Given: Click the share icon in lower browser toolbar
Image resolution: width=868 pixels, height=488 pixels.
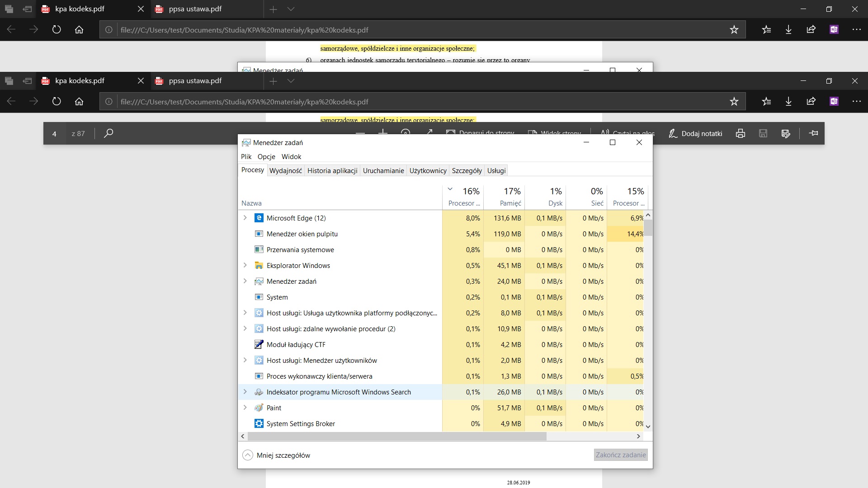Looking at the screenshot, I should coord(811,102).
